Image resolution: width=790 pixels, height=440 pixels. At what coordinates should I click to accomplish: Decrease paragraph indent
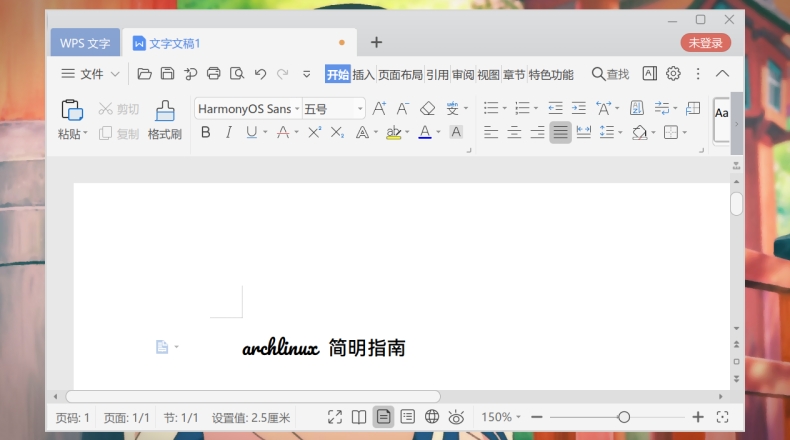555,108
